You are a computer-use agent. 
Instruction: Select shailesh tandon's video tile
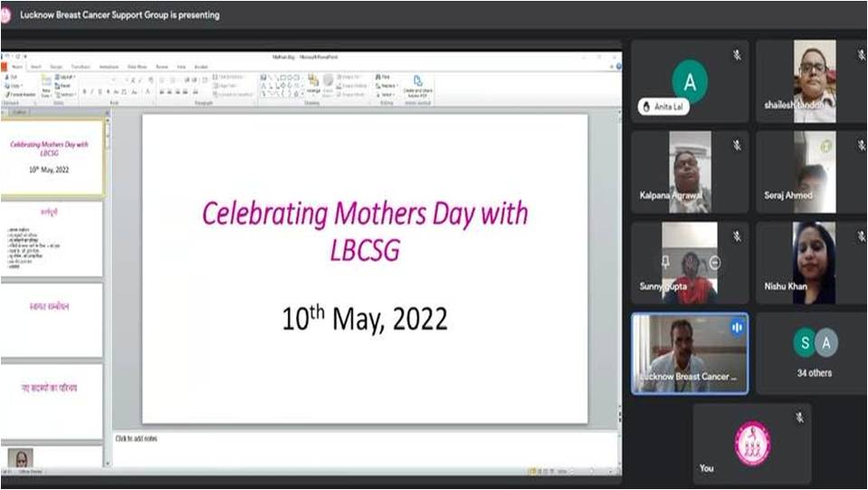812,81
